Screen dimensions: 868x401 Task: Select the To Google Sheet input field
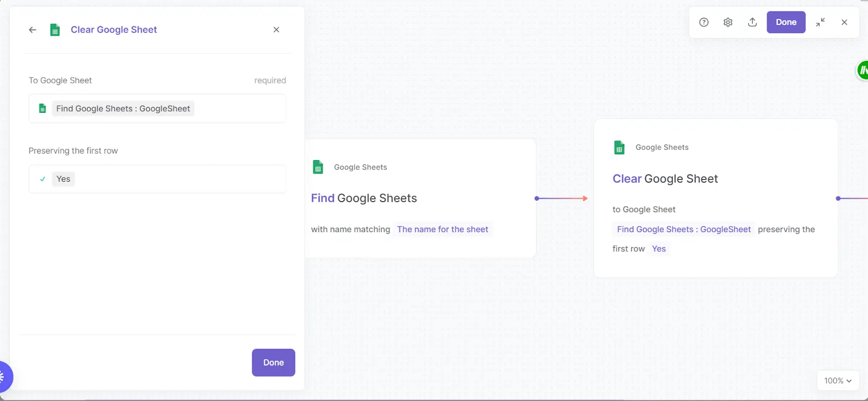coord(157,109)
